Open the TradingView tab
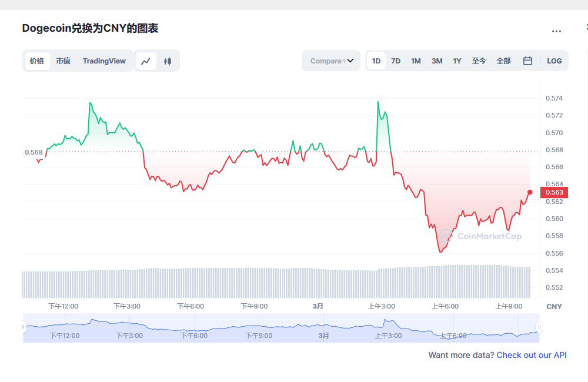 click(x=104, y=61)
